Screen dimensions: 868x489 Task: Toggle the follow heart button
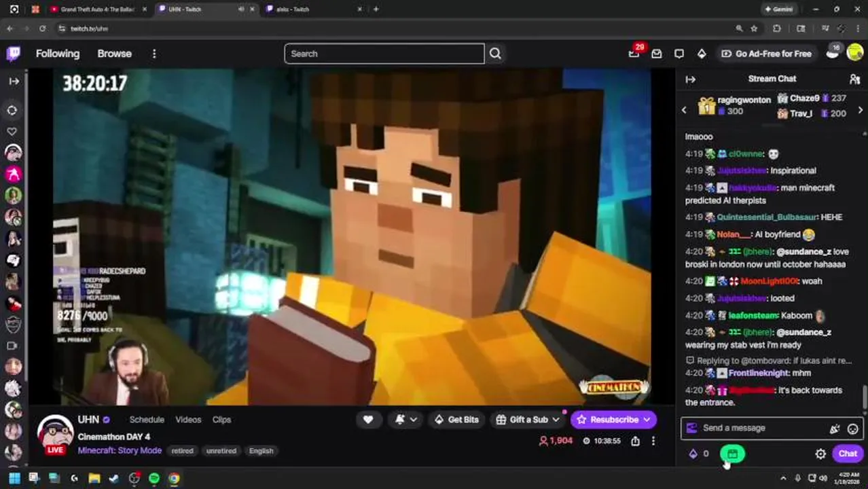[x=368, y=420]
